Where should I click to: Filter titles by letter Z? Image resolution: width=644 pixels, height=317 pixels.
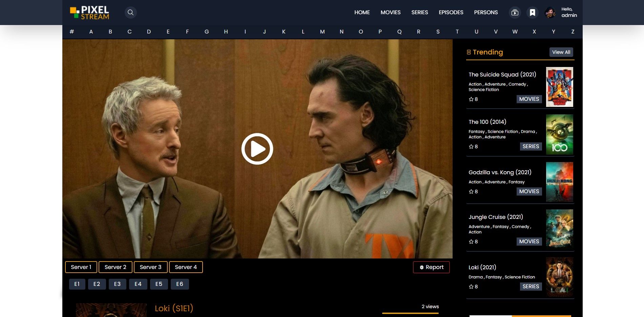coord(573,31)
